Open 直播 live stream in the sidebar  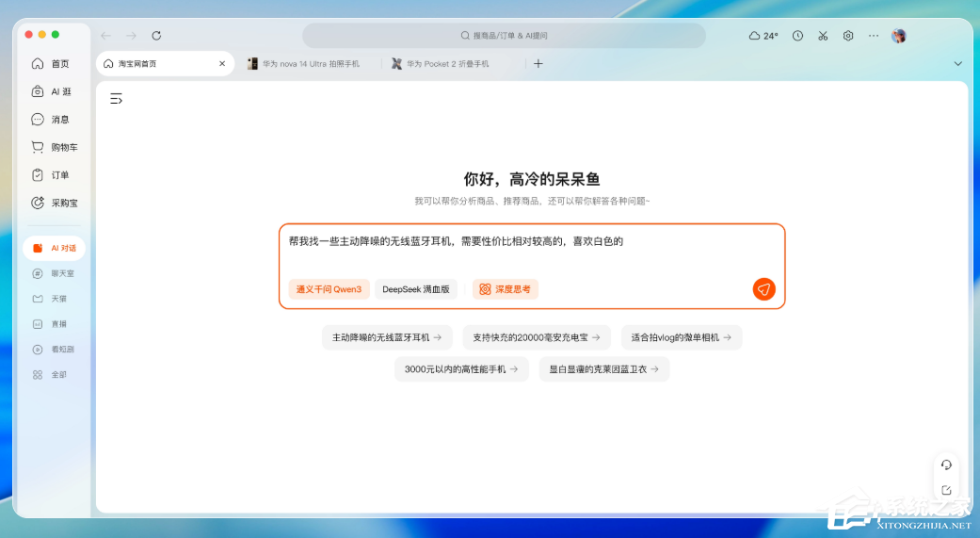50,324
